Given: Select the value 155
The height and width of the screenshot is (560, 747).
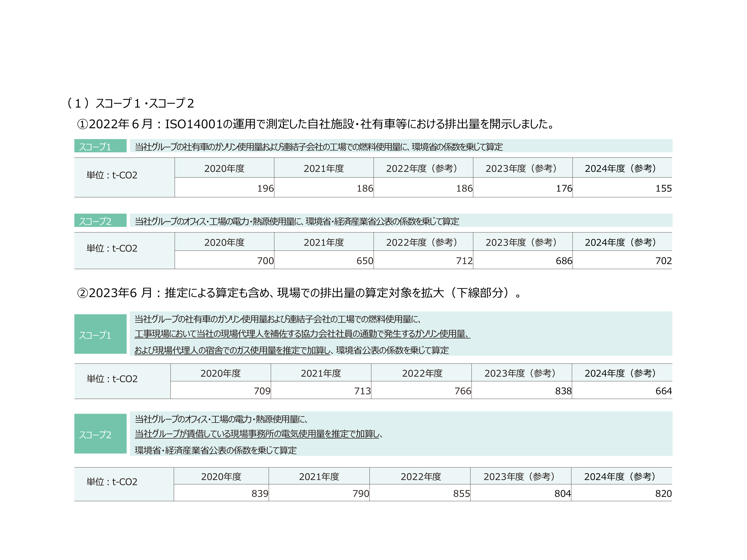Looking at the screenshot, I should (664, 188).
